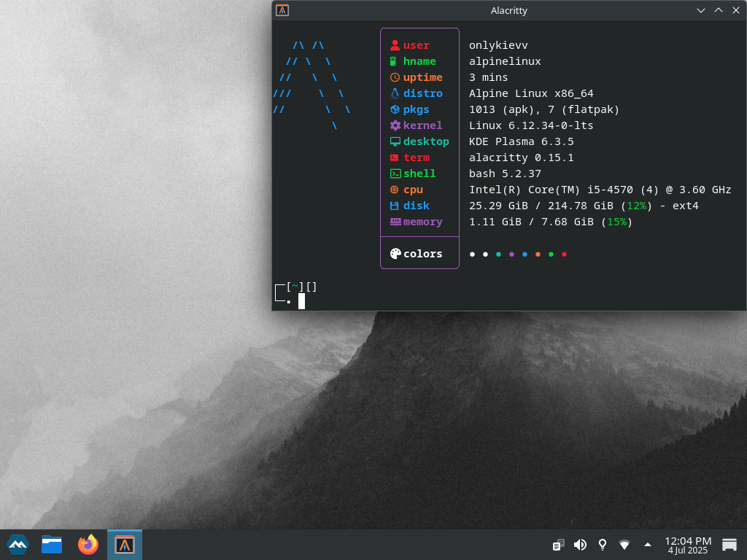Open the brightness lightbulb tray icon

click(602, 545)
